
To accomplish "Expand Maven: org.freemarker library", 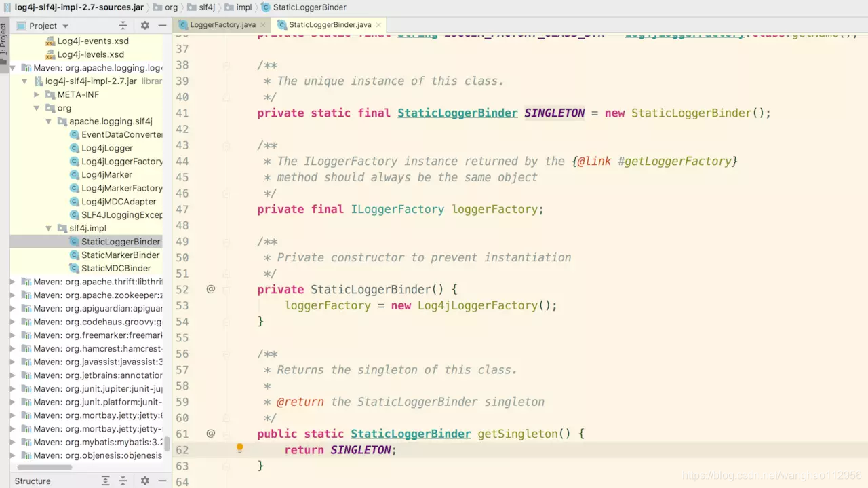I will [x=14, y=335].
